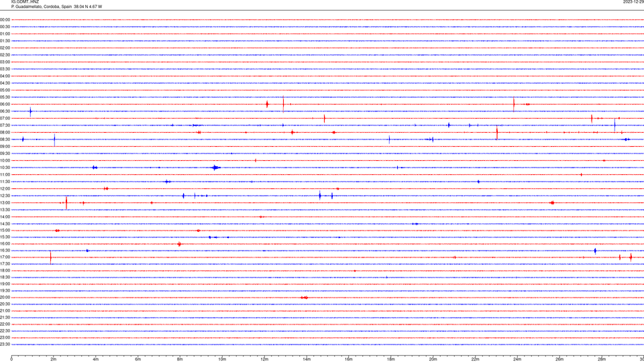
Task: Click the 21:00 row time label
Action: [x=5, y=311]
